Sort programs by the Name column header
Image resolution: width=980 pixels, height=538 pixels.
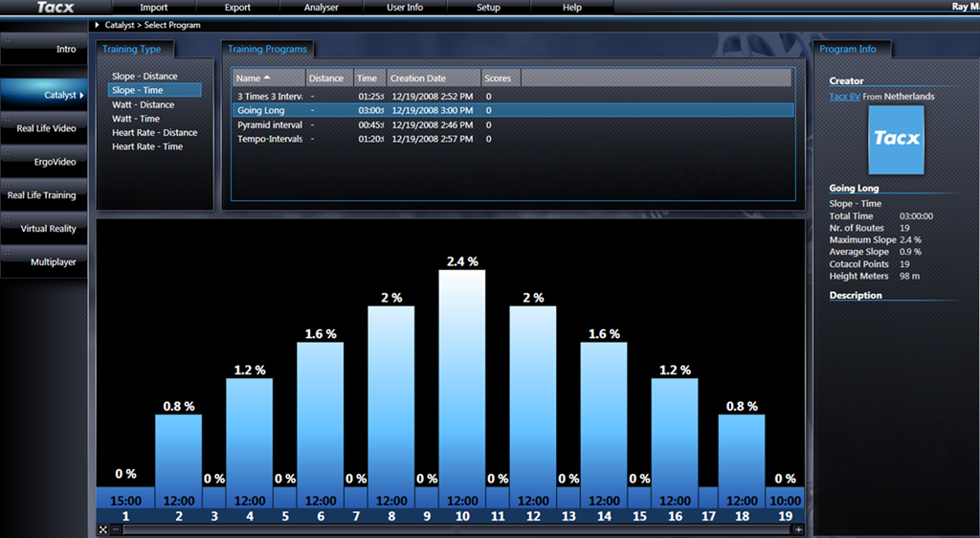coord(269,78)
